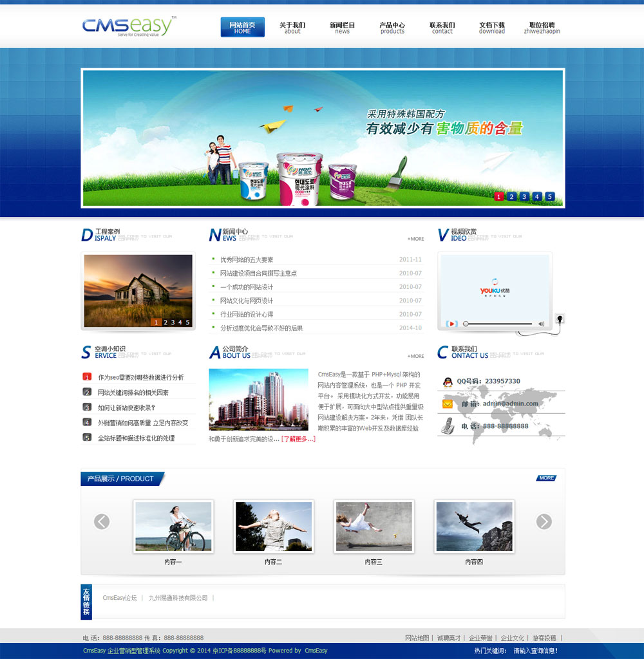Expand news list with +MORE
Viewport: 644px width, 659px height.
tap(415, 239)
